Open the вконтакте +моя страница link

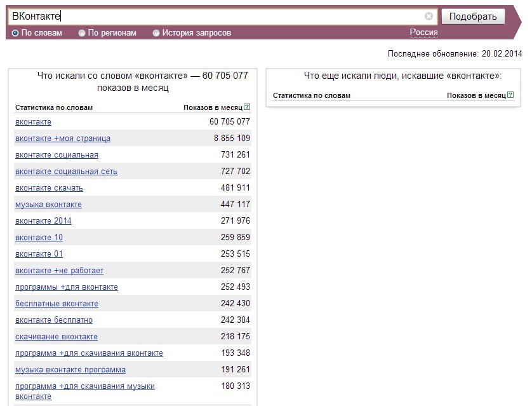(63, 139)
